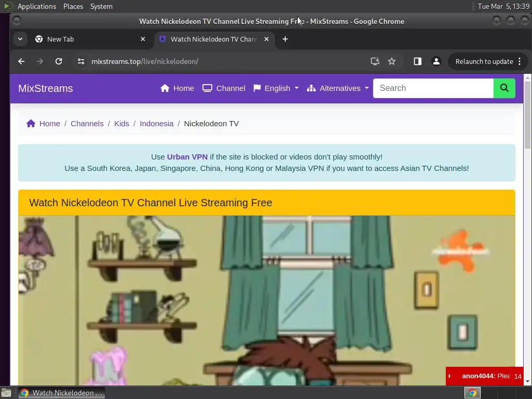Bookmark this page with the star icon
The image size is (532, 399).
pos(392,61)
